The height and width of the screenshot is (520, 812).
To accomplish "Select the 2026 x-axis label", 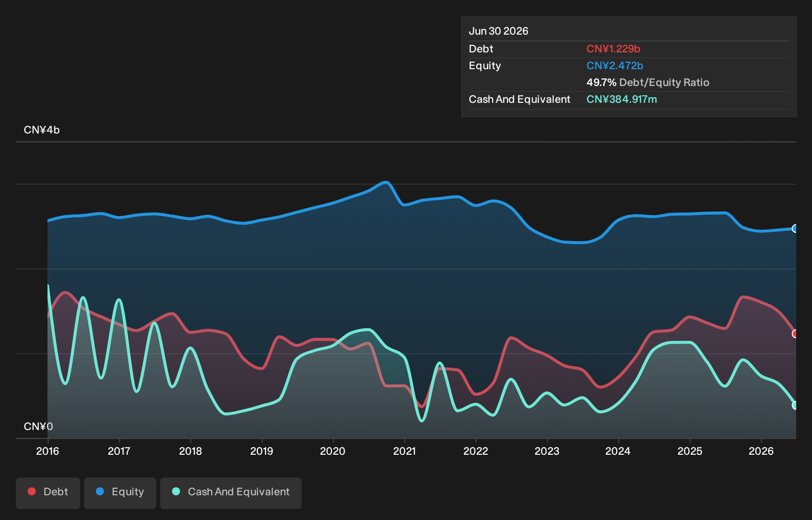I will point(761,451).
